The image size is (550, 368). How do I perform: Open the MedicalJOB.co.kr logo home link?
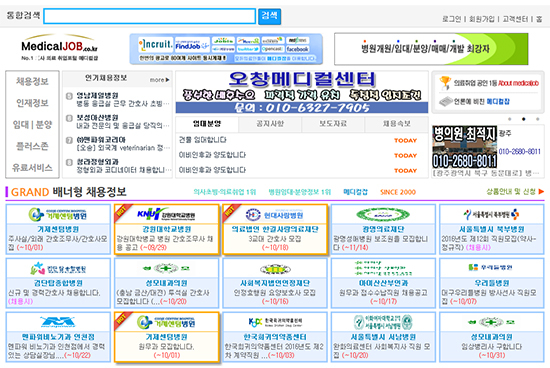[59, 48]
